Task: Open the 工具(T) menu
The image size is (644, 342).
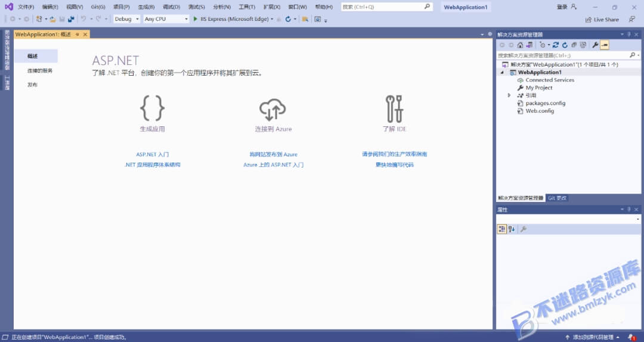Action: point(247,7)
